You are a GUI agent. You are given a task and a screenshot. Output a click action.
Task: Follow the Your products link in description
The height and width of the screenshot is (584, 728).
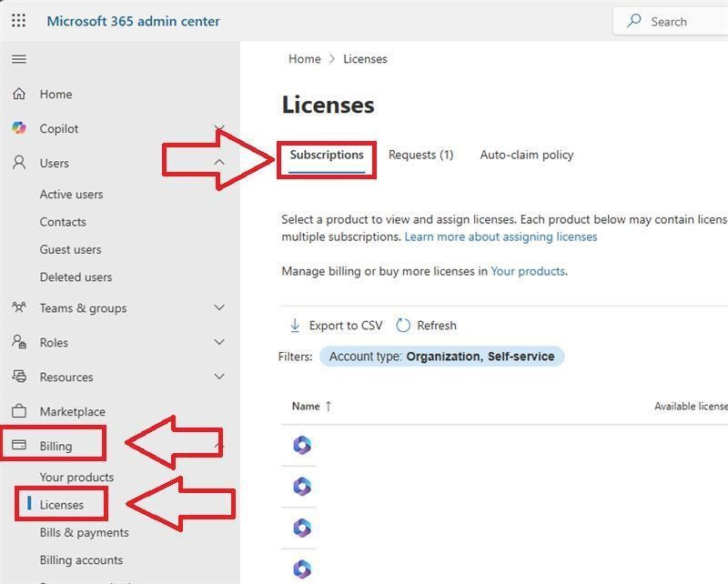528,271
